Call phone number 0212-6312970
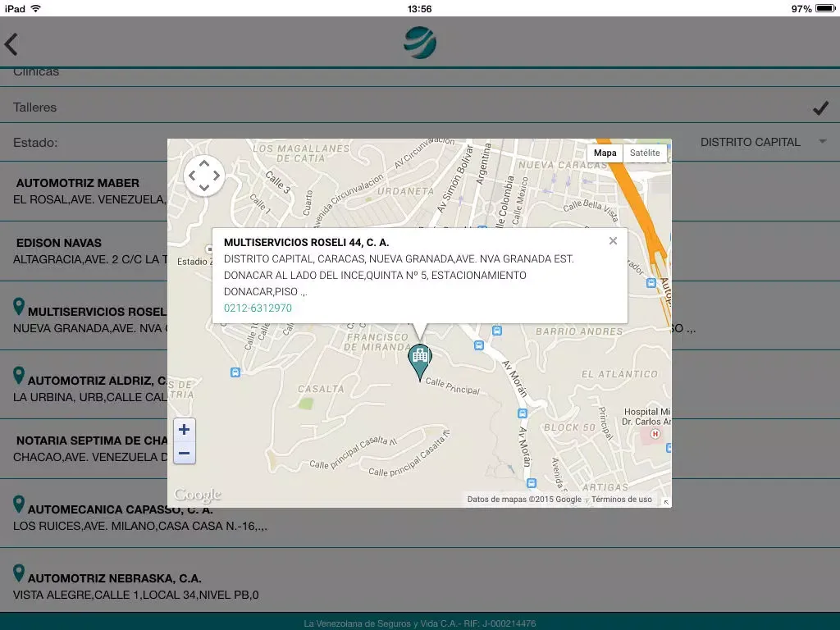 258,308
